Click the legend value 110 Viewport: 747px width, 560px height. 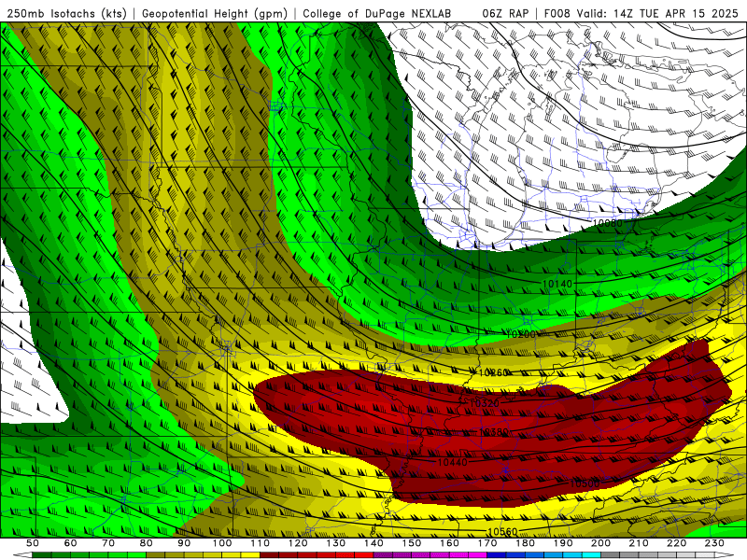pos(261,543)
